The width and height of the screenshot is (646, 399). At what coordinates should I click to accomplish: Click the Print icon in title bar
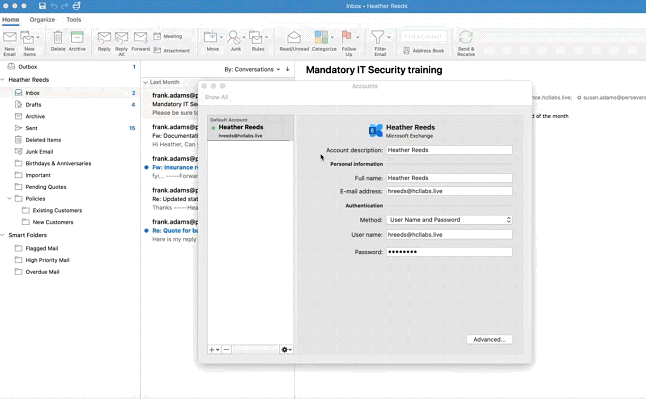coord(77,6)
